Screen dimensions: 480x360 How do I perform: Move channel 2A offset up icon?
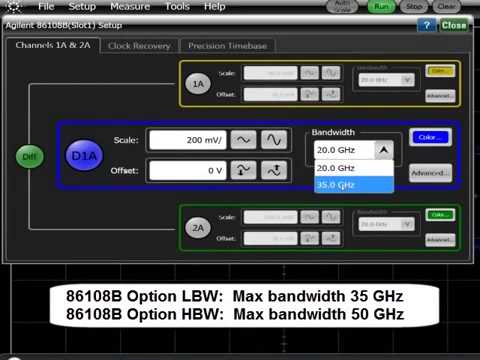331,239
